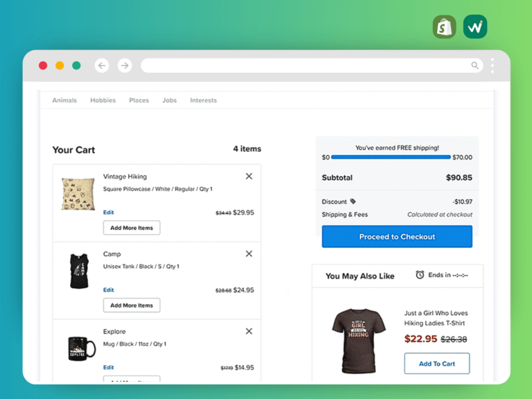Viewport: 532px width, 399px height.
Task: Click the $90.85 subtotal amount
Action: tap(459, 177)
